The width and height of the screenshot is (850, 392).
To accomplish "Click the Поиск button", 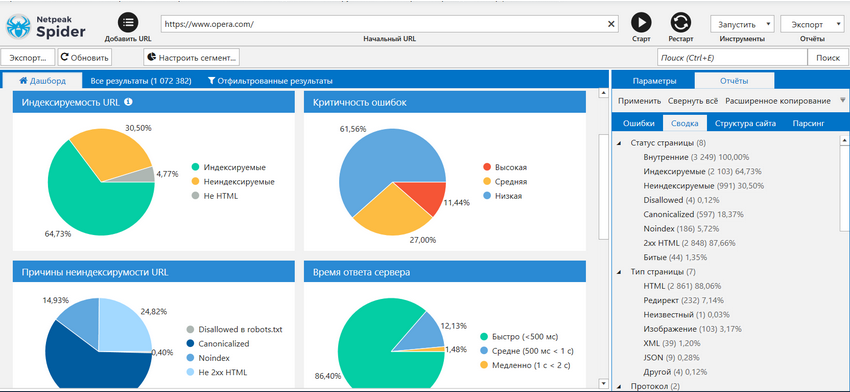I will click(827, 57).
